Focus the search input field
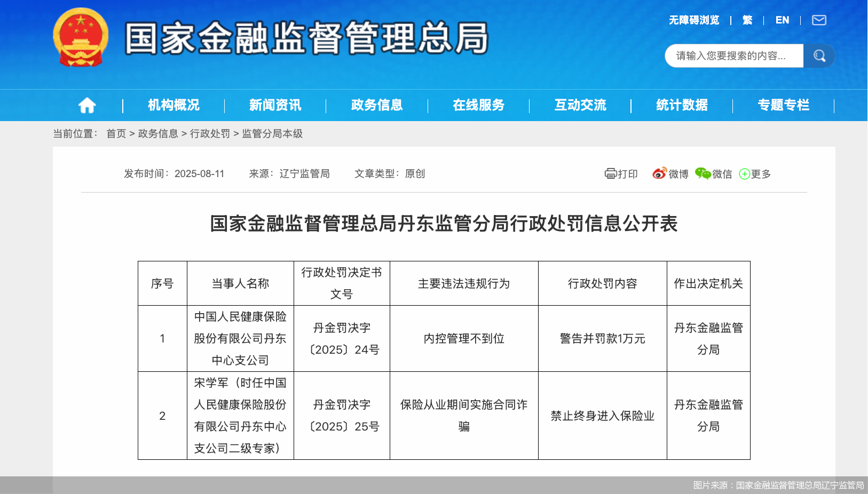 point(734,56)
